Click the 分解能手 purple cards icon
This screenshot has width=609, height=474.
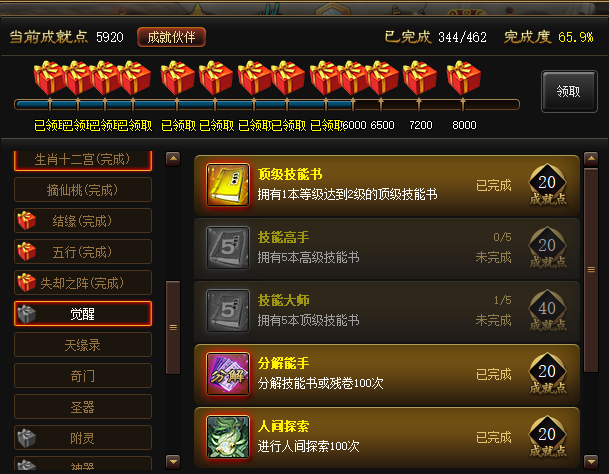pos(228,373)
